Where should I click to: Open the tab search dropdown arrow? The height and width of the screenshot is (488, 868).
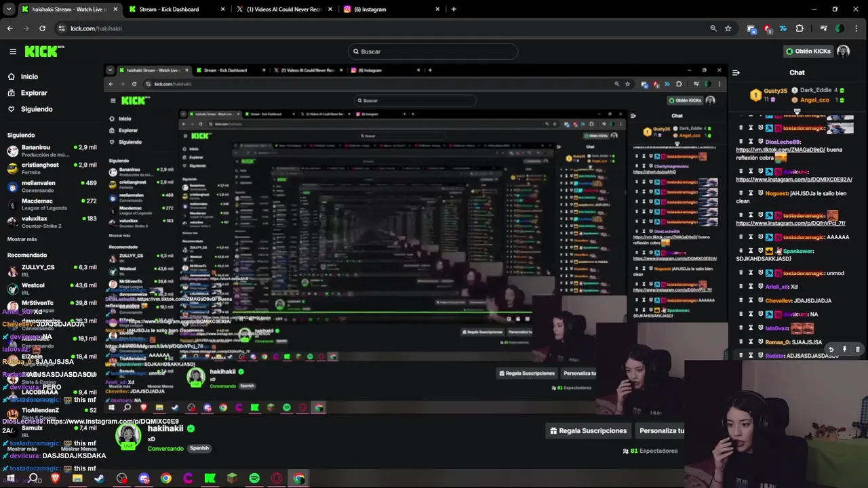coord(9,9)
